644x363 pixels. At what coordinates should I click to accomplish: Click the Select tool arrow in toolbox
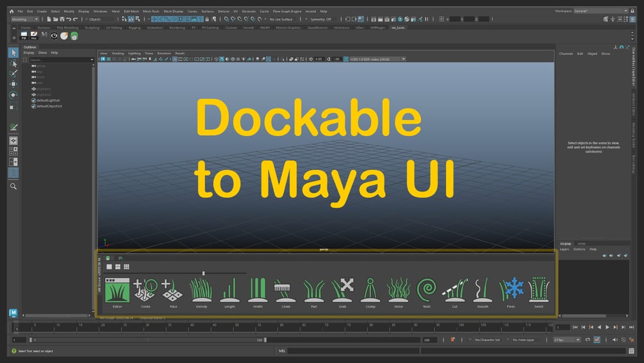[13, 53]
